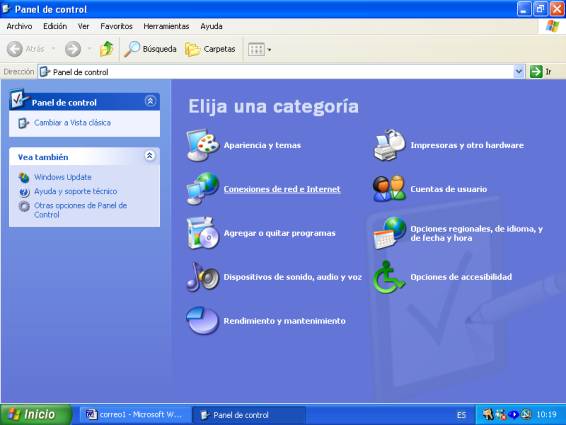Screen dimensions: 566x425
Task: Open the Agregar o quitar programas CD icon
Action: pos(203,233)
